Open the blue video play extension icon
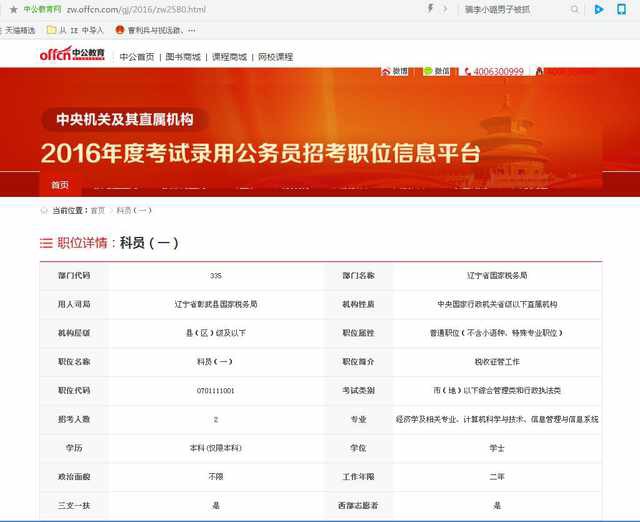 (598, 9)
